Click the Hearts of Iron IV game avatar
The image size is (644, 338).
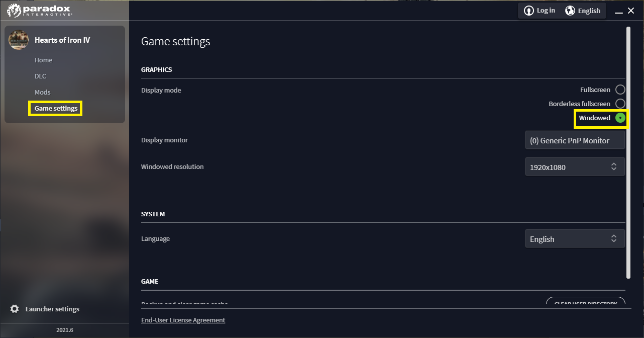(18, 40)
